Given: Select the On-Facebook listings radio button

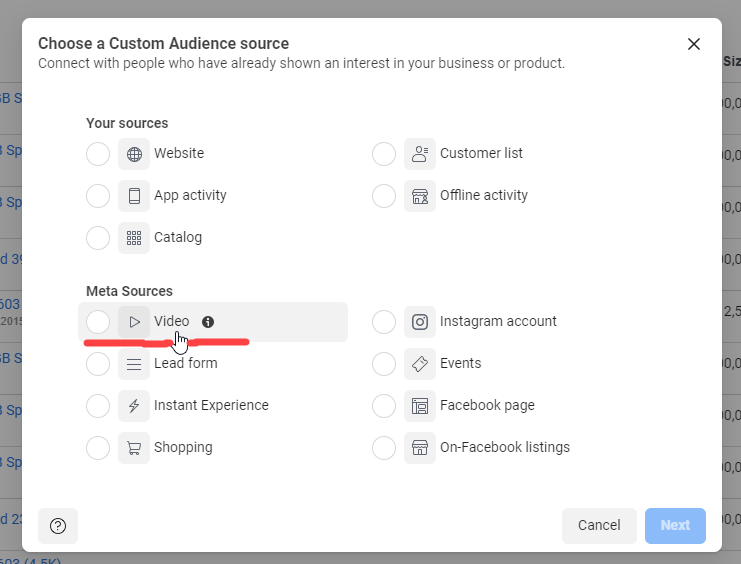Looking at the screenshot, I should click(x=384, y=448).
